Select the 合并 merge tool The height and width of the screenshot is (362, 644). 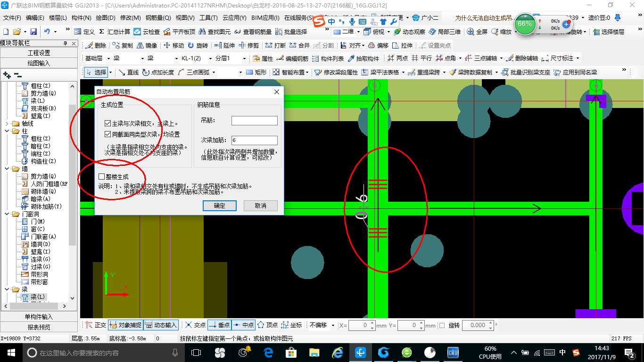299,46
